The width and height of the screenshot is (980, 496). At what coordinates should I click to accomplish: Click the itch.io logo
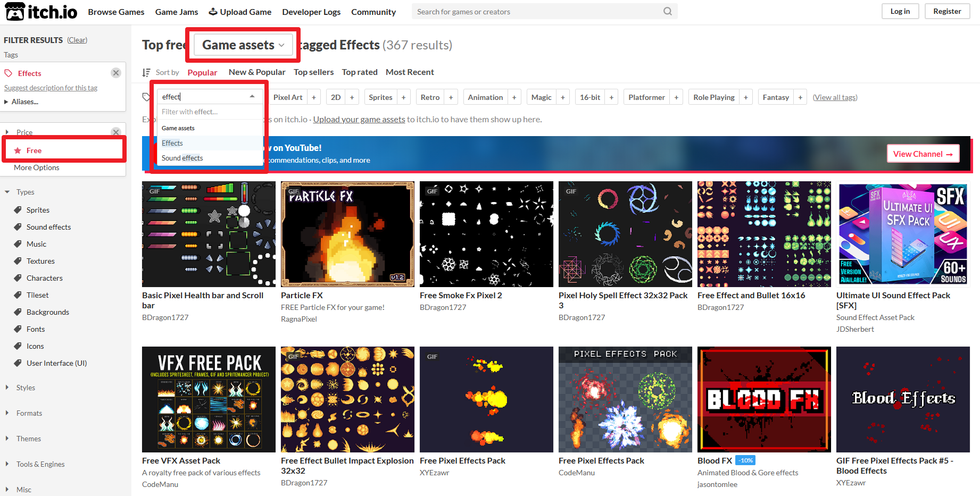(x=41, y=12)
